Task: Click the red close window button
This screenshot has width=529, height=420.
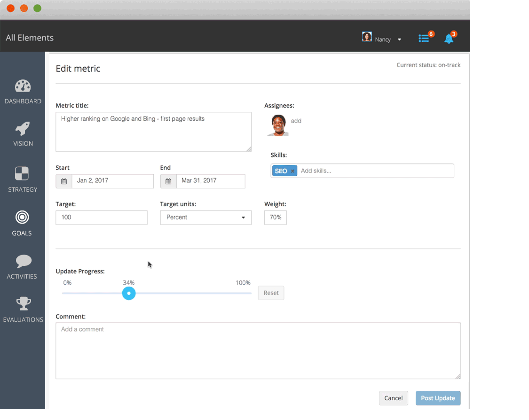Action: click(11, 8)
